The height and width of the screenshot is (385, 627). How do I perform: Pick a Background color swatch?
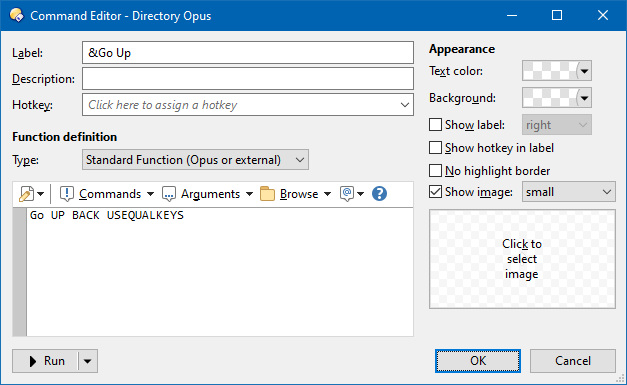(557, 98)
